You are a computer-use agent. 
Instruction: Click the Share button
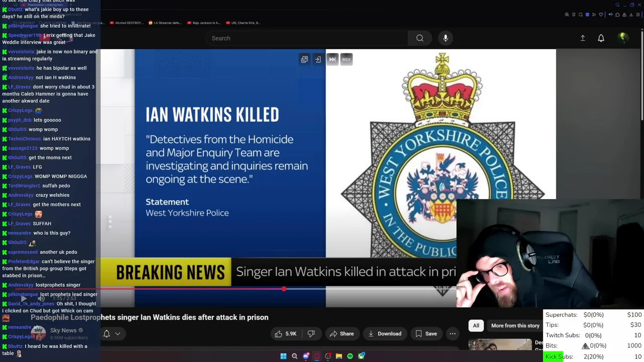[x=342, y=334]
